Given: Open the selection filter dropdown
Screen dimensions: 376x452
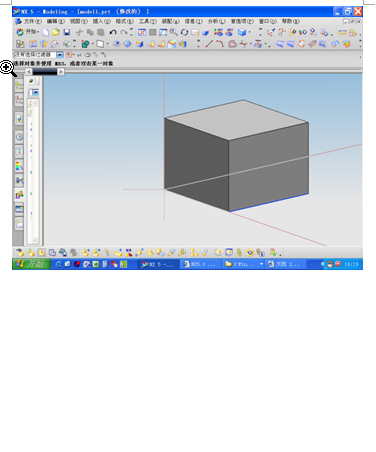Looking at the screenshot, I should 60,55.
